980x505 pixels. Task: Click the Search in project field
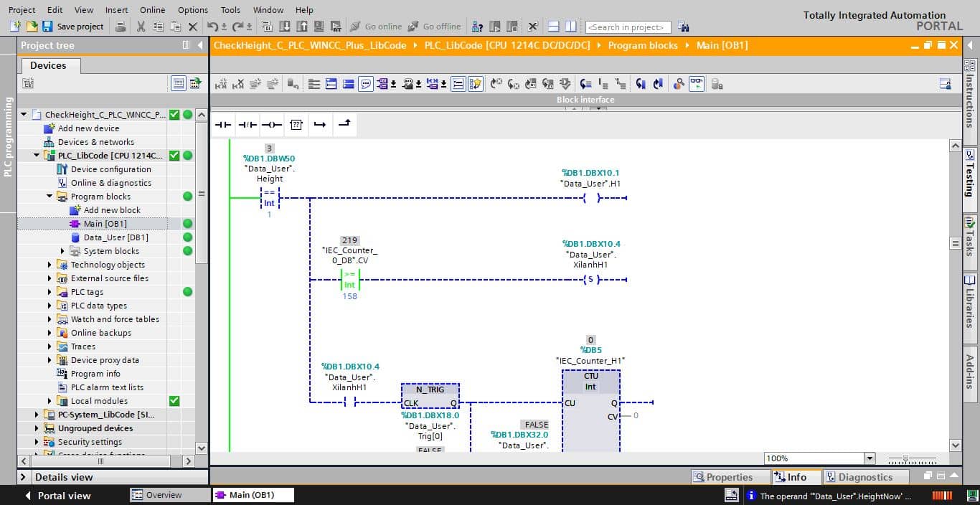click(x=628, y=27)
